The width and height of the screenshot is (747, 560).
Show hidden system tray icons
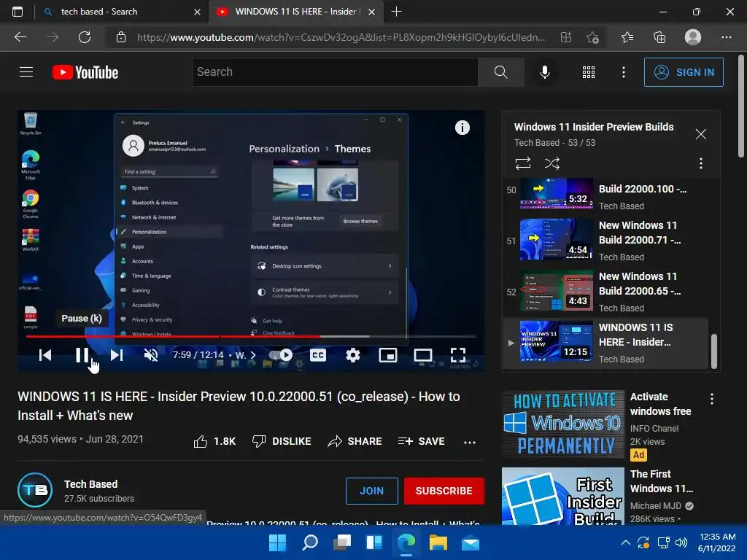pyautogui.click(x=625, y=542)
